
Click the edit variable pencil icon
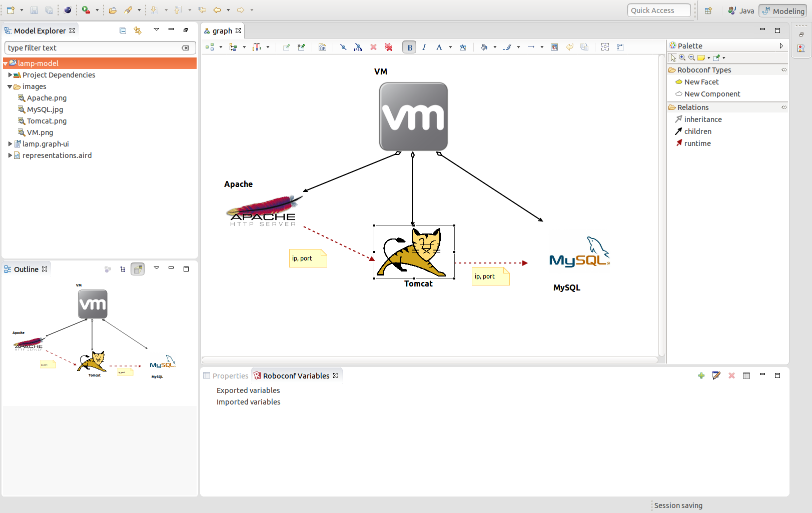point(716,375)
